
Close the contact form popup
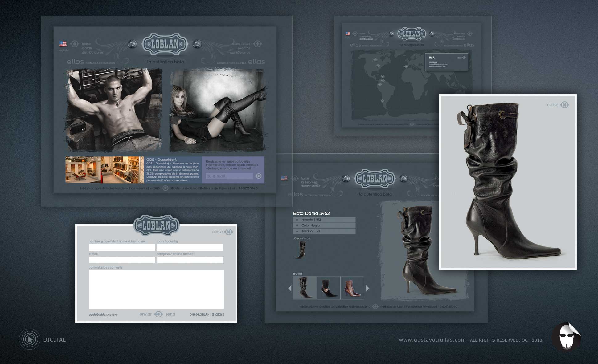(229, 232)
